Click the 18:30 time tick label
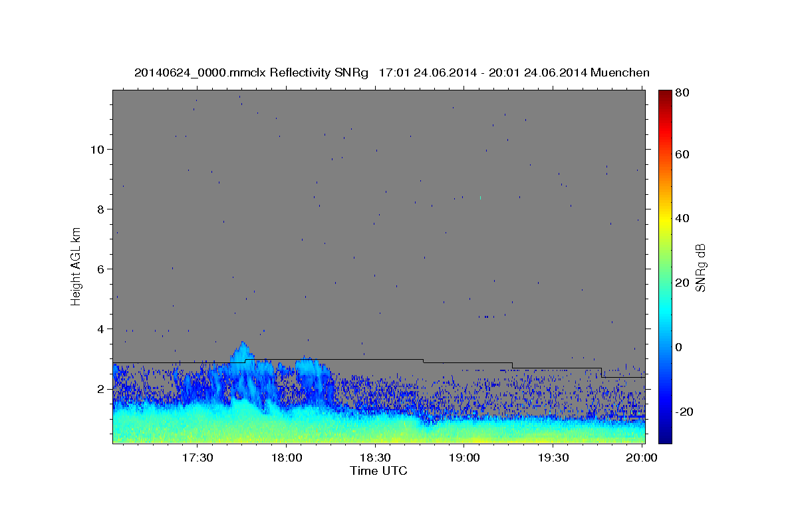This screenshot has height=532, width=798. click(375, 459)
